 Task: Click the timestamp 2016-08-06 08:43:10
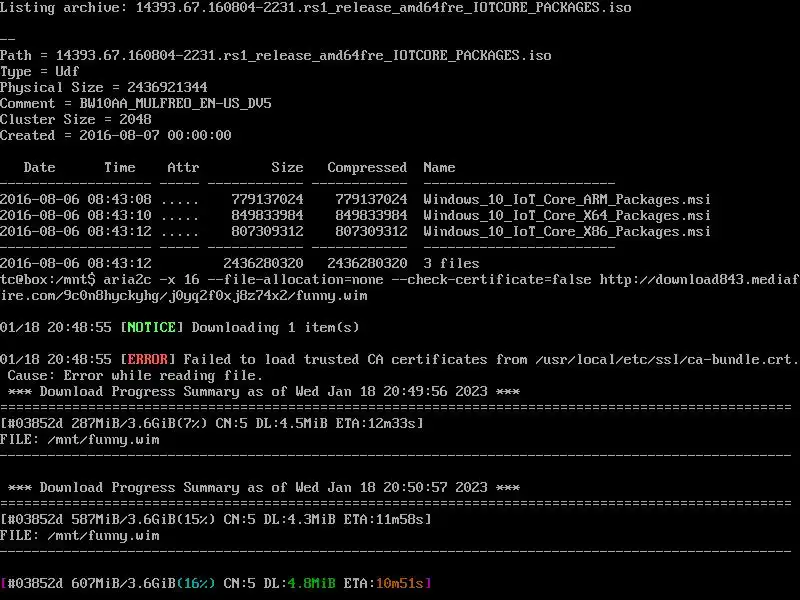click(x=76, y=215)
